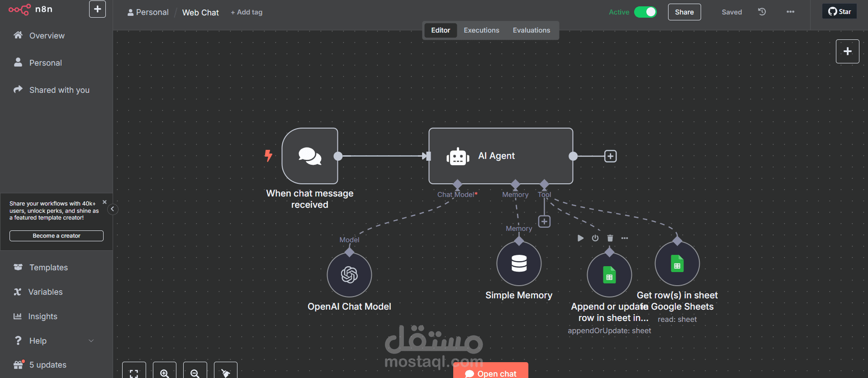The image size is (868, 378).
Task: Execute the node with play icon
Action: pos(580,238)
